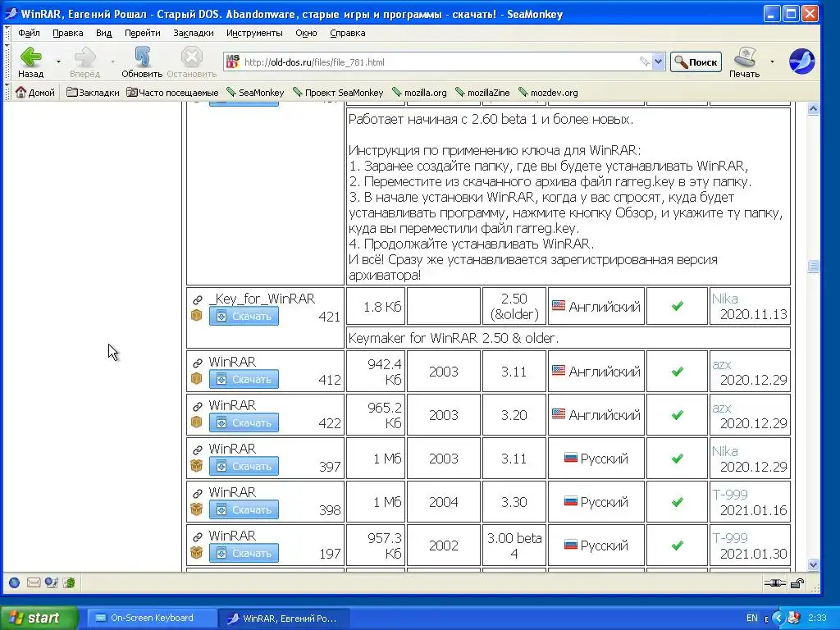Click Скачать for _Key_for_WinRAR

pos(244,316)
